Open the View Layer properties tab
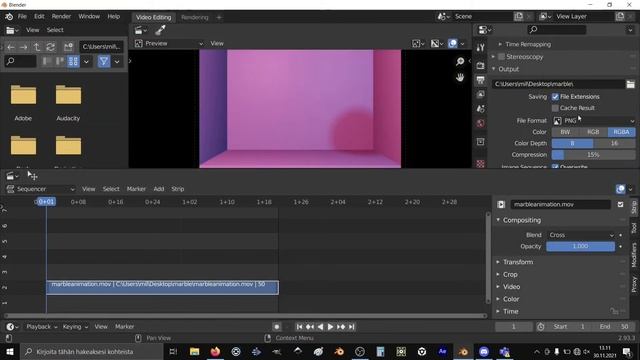Screen dimensions: 640x360 click(480, 95)
